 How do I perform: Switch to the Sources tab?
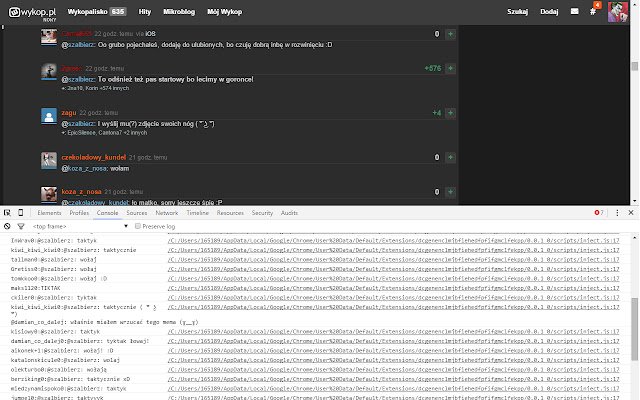coord(136,213)
